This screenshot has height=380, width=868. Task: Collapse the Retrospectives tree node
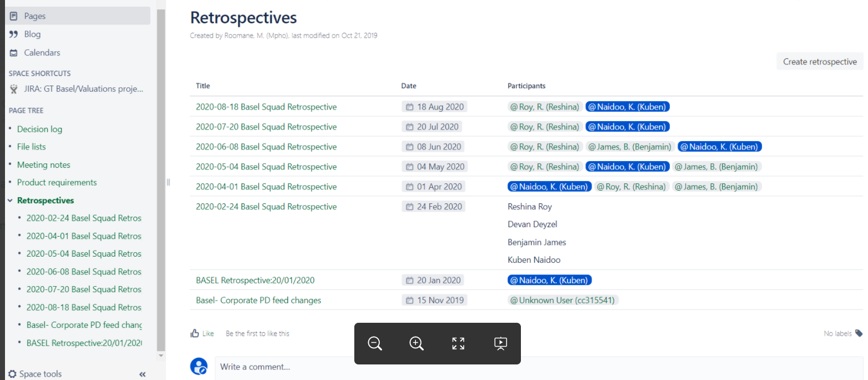(x=10, y=201)
